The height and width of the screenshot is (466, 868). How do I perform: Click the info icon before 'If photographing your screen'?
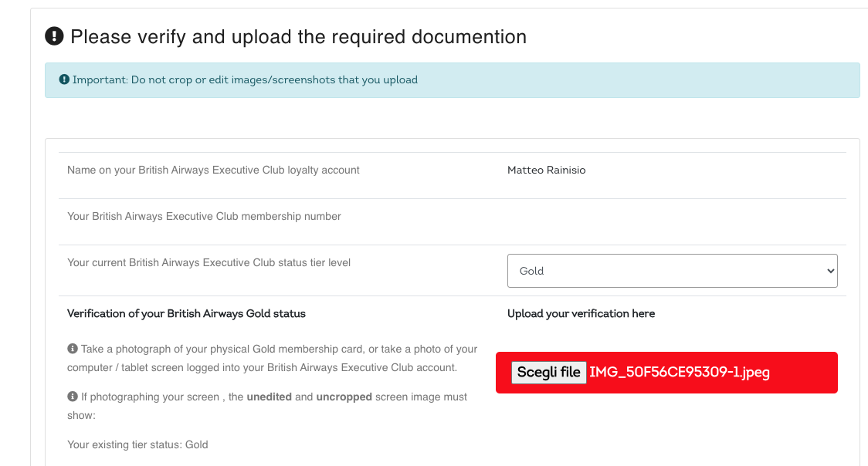(x=73, y=397)
